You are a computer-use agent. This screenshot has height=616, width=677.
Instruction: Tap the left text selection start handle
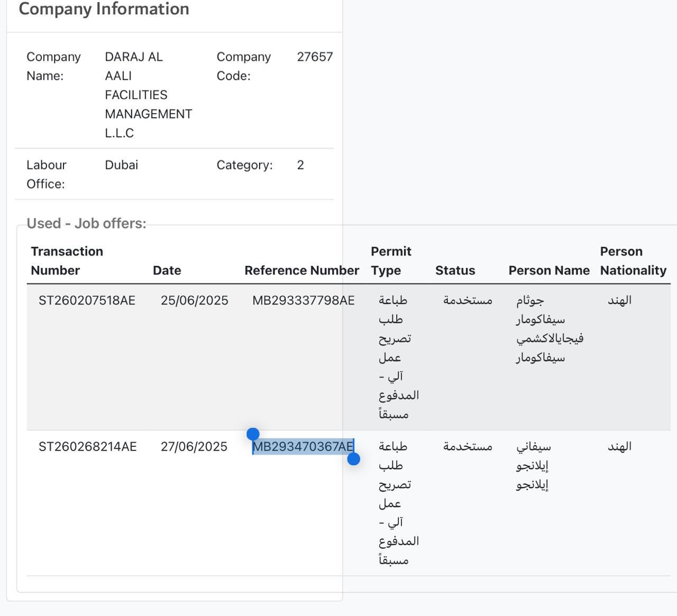click(253, 434)
